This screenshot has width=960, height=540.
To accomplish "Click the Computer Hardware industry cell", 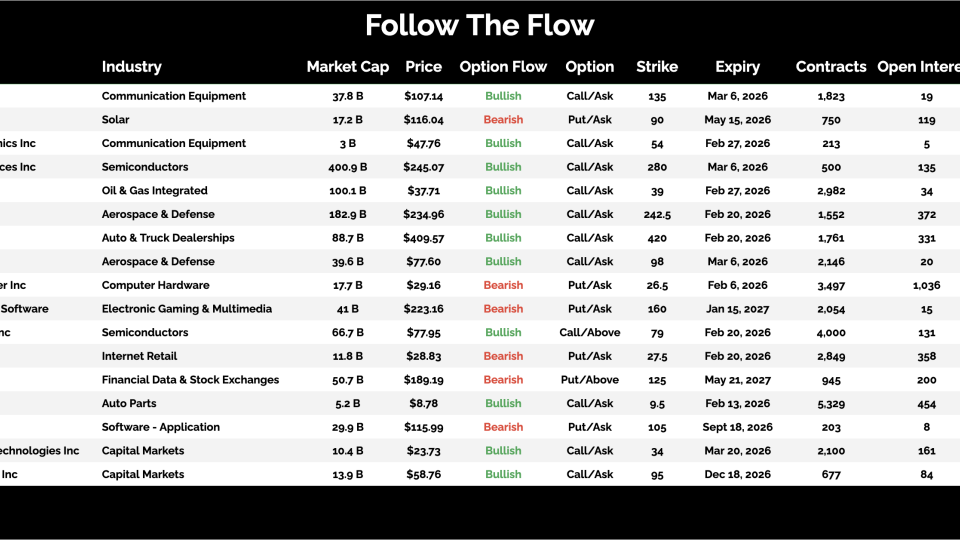I will click(155, 285).
